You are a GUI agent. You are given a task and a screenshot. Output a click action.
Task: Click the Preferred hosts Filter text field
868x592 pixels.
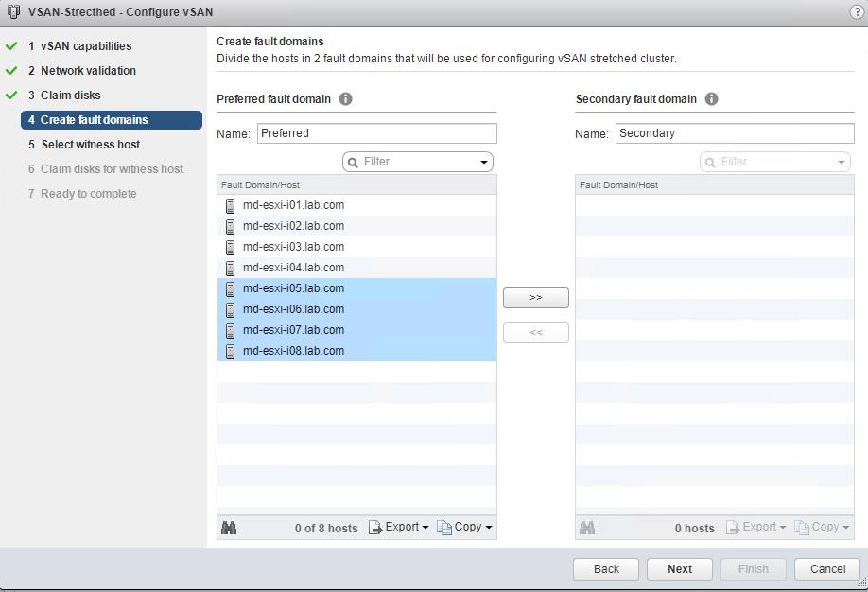point(418,163)
